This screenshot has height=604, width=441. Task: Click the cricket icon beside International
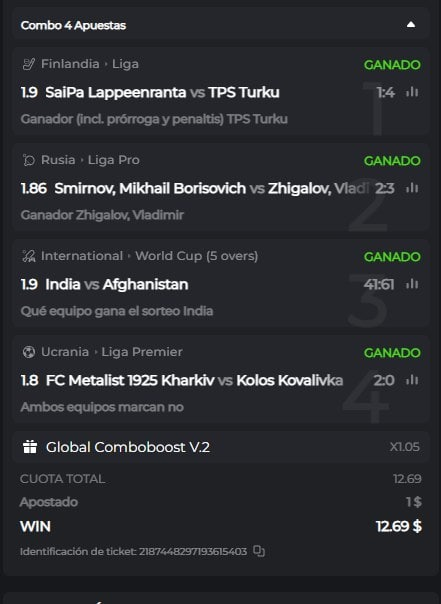click(x=29, y=256)
